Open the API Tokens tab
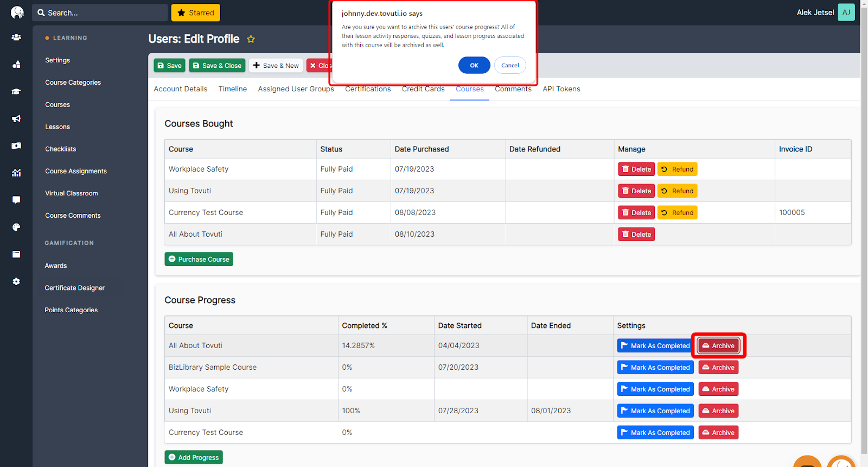Viewport: 868px width, 467px height. 561,89
